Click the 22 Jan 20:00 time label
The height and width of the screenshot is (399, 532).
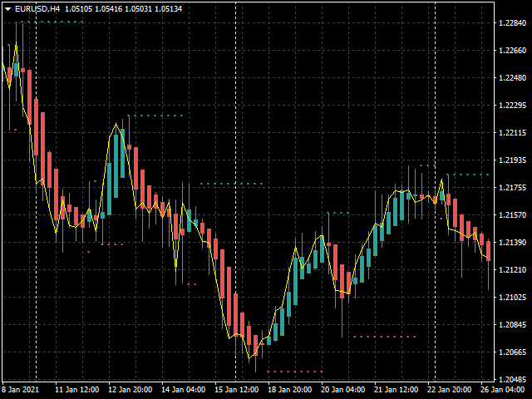point(450,389)
